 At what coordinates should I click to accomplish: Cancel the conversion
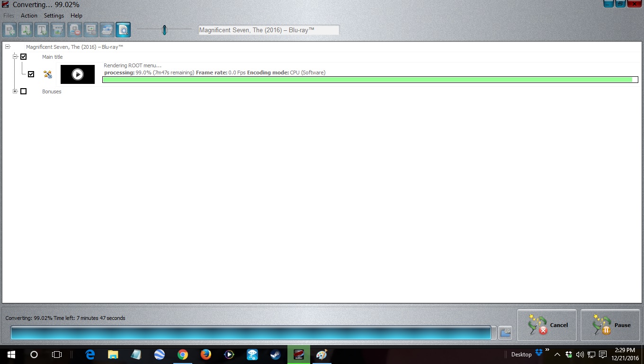click(547, 325)
